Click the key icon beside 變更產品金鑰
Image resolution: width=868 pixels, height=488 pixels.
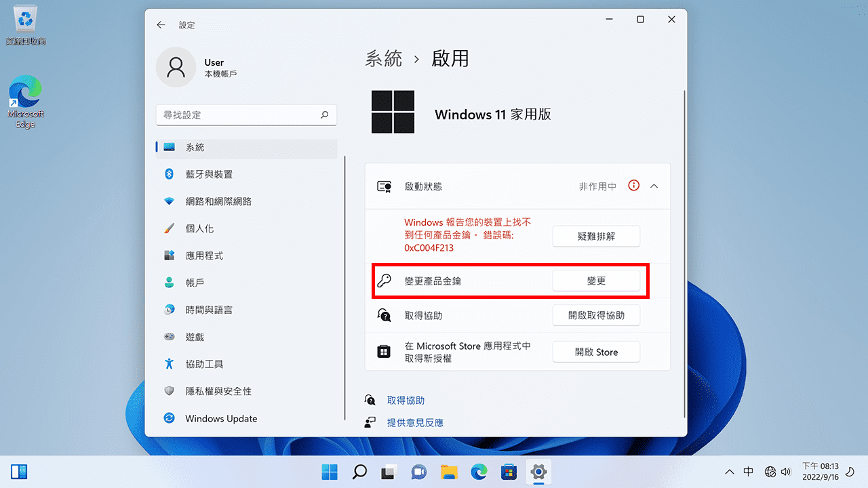(384, 280)
